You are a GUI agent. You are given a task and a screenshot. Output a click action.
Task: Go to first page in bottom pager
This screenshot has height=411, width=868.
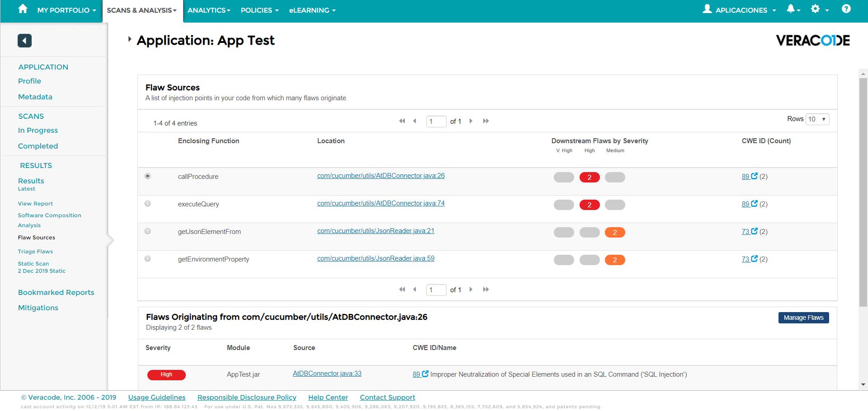click(x=402, y=290)
